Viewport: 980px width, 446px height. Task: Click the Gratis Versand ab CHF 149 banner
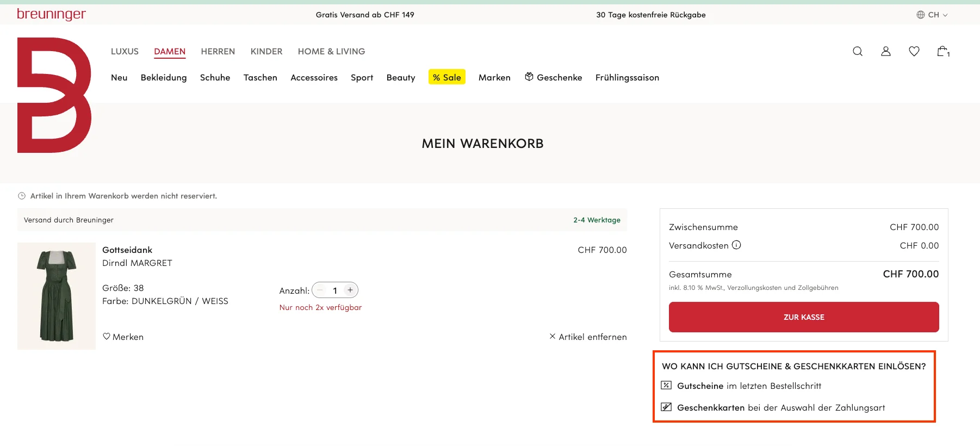[365, 15]
